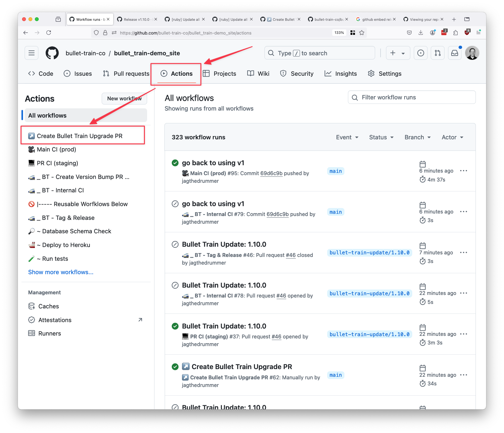Click the tracking protection shield icon
This screenshot has height=433, width=504.
tap(96, 33)
